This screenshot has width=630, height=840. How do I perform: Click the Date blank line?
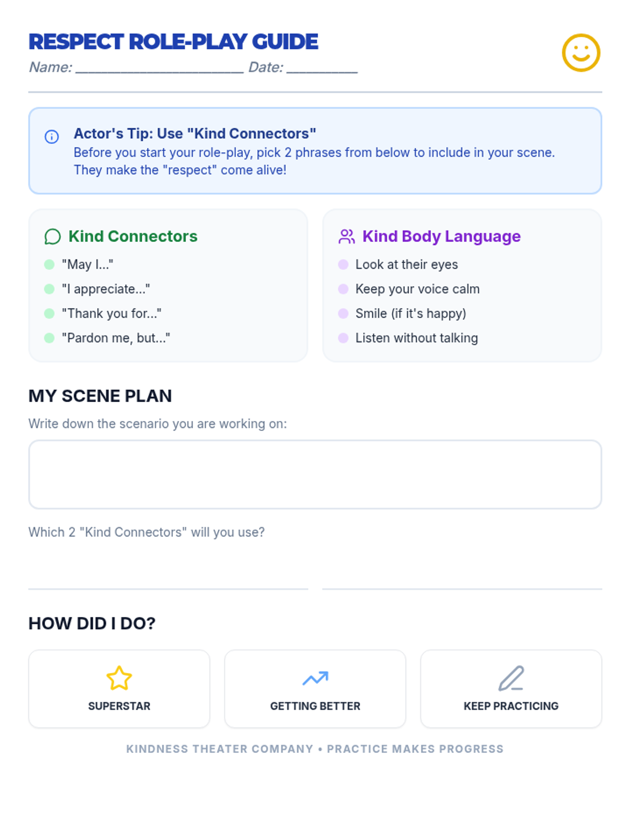coord(322,68)
